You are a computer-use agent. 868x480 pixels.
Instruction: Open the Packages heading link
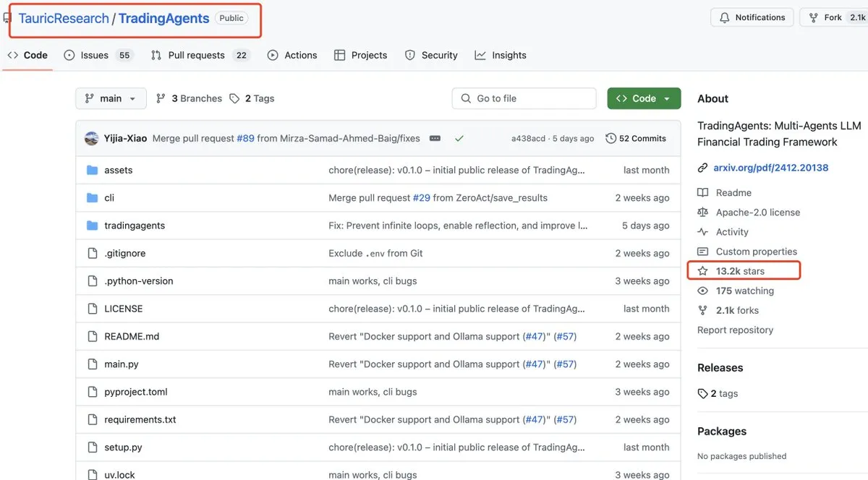[x=722, y=432]
